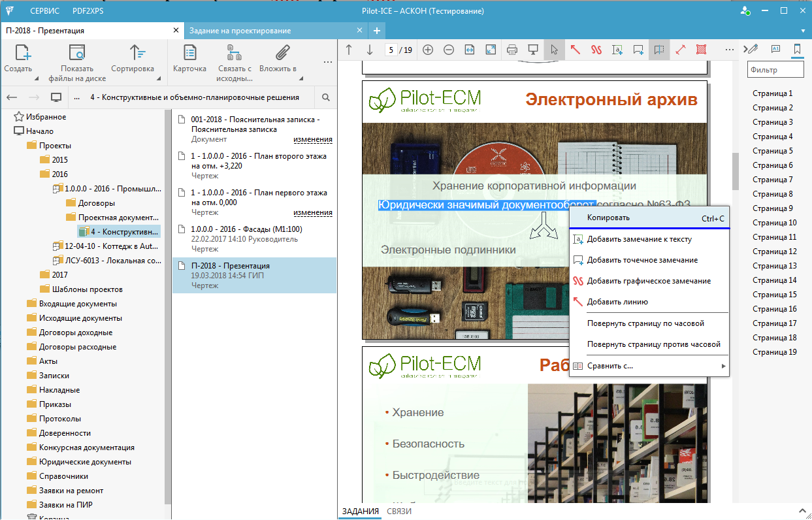Add a new tab with plus

click(x=377, y=31)
